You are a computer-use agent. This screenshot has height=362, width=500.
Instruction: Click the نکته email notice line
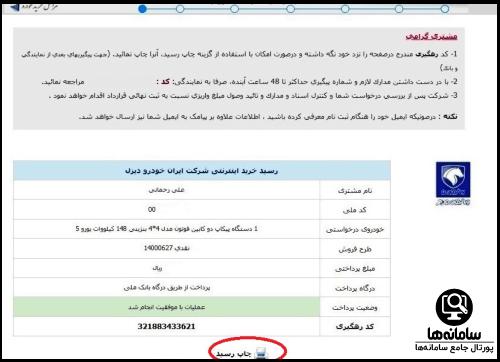[x=268, y=117]
